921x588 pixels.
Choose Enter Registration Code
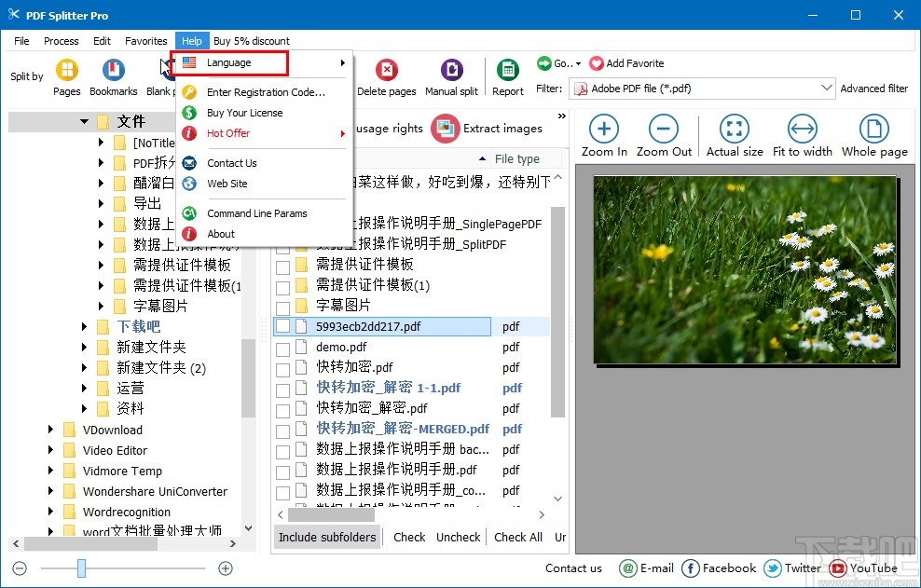pyautogui.click(x=264, y=92)
